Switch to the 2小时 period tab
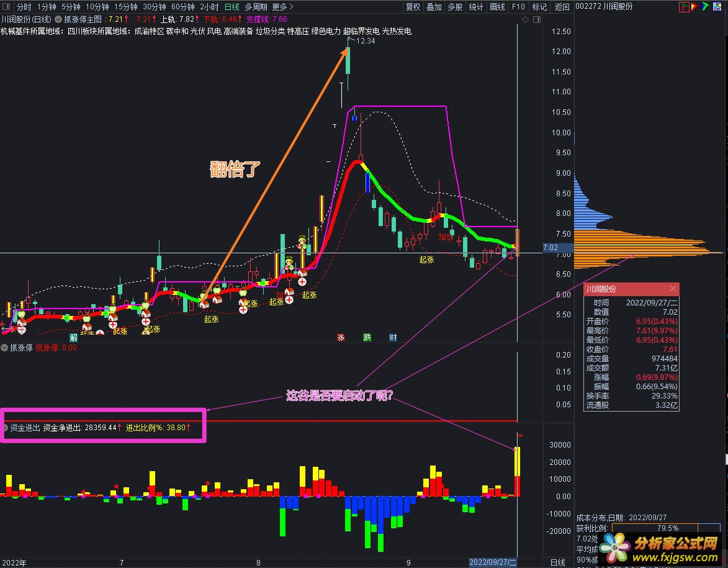The height and width of the screenshot is (568, 728). pyautogui.click(x=209, y=7)
